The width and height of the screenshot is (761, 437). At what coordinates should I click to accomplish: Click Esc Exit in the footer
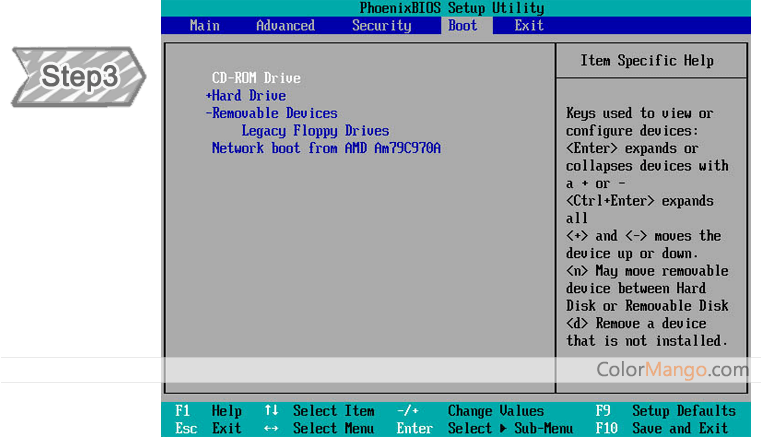pyautogui.click(x=208, y=428)
